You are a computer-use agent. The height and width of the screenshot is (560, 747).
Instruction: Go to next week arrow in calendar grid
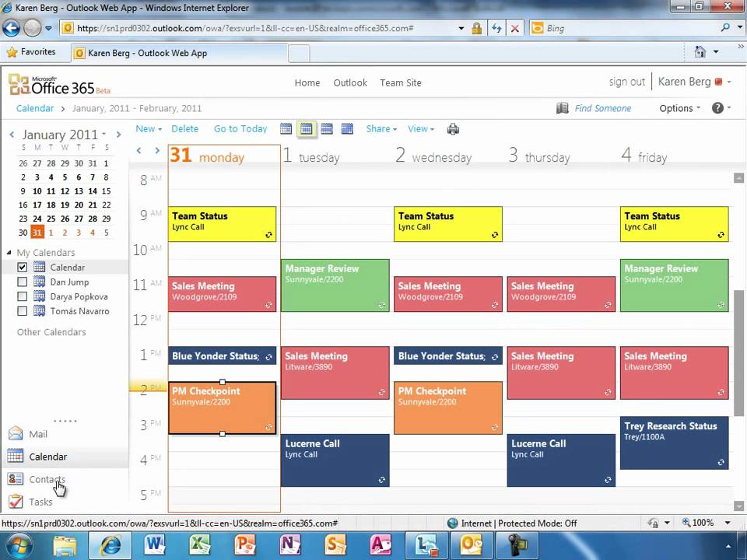[156, 150]
